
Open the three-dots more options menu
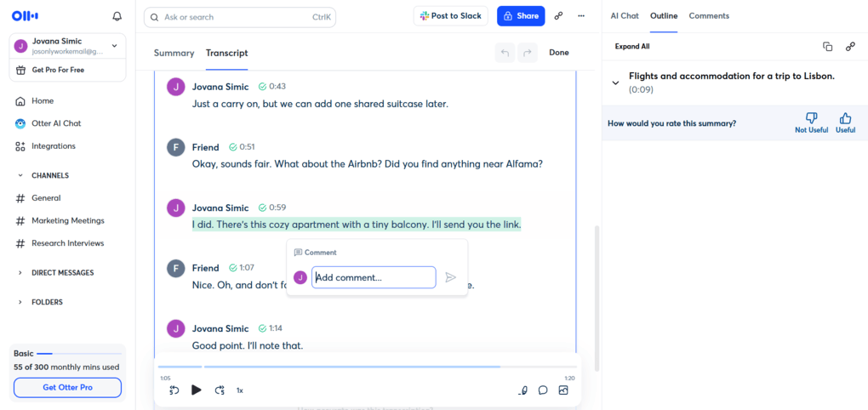pos(581,16)
